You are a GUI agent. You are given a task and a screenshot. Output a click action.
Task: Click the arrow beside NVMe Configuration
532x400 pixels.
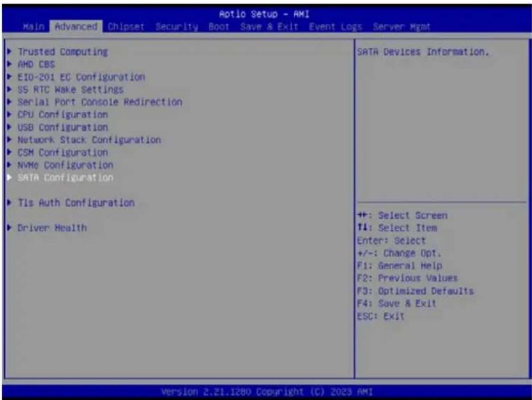9,165
